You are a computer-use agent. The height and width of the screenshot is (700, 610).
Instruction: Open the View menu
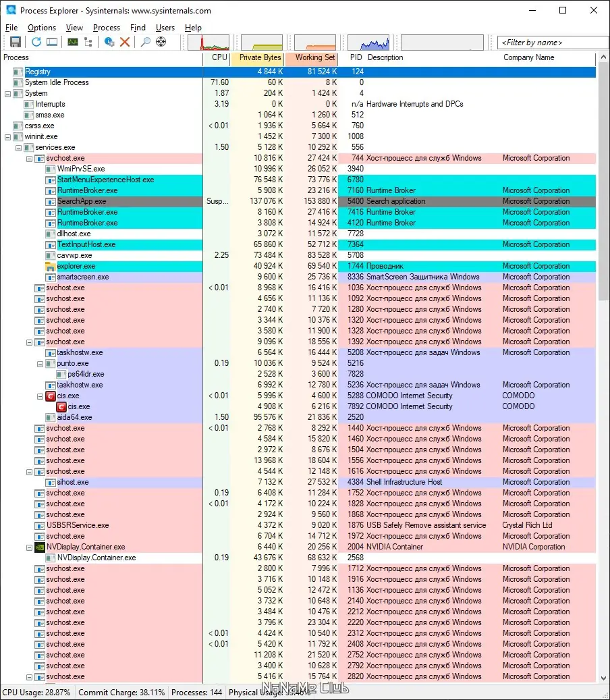[x=74, y=28]
